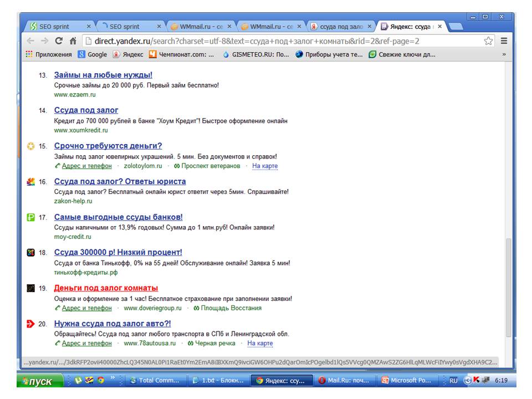Switch to 1.txt Блокнот in the taskbar

point(219,381)
